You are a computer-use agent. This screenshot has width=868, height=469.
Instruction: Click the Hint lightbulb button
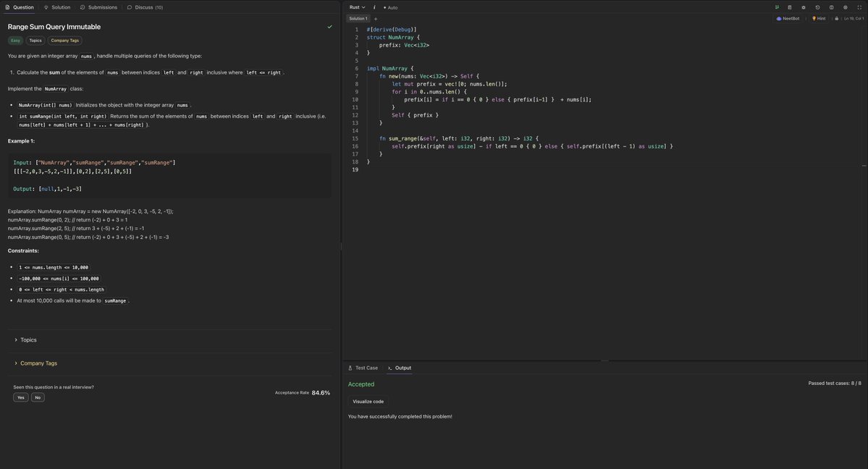click(x=819, y=19)
